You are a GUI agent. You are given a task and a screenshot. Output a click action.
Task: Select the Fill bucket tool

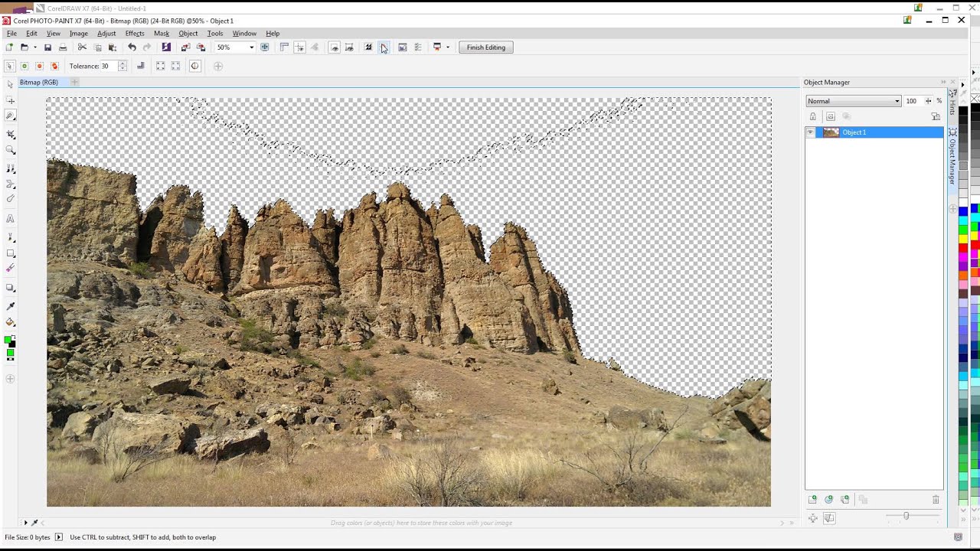[10, 322]
